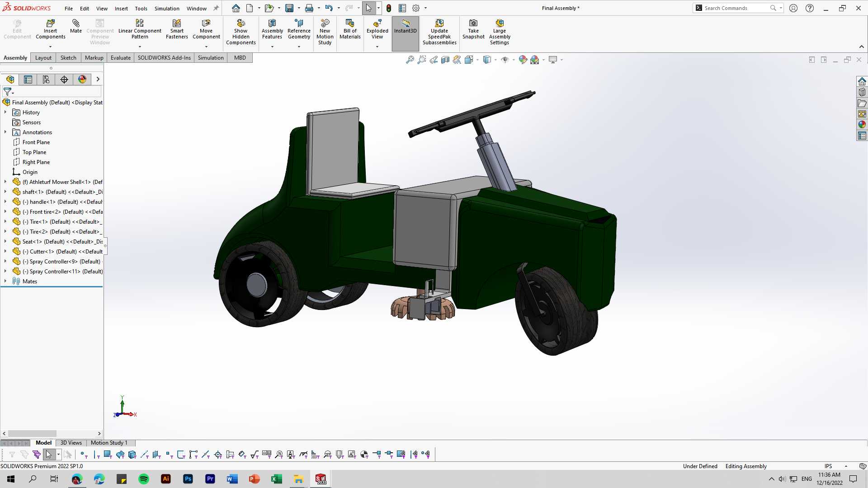Expand History node in tree
The height and width of the screenshot is (488, 868).
pyautogui.click(x=5, y=112)
